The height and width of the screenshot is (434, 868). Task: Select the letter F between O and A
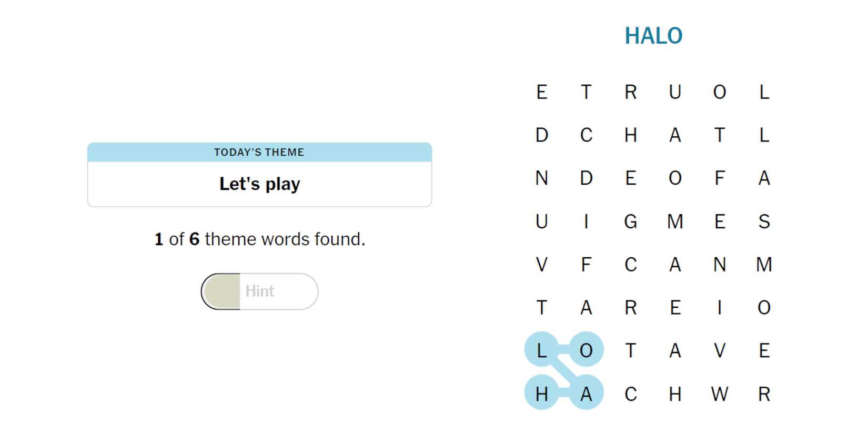[719, 178]
